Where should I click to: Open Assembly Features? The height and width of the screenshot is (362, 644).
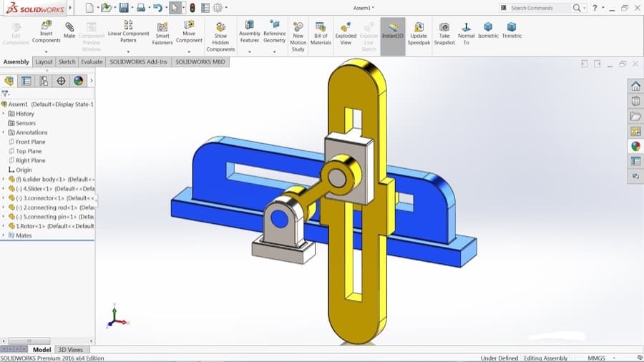[x=249, y=31]
